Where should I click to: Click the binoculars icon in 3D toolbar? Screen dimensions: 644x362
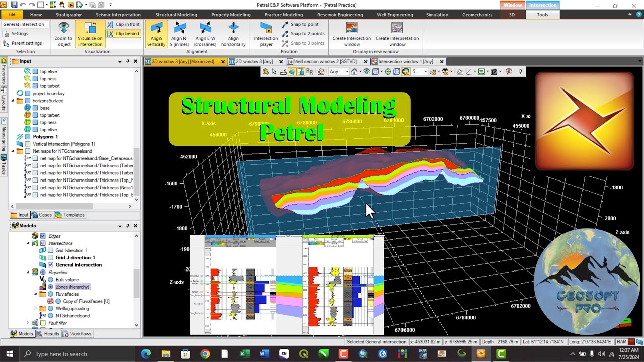coord(445,72)
